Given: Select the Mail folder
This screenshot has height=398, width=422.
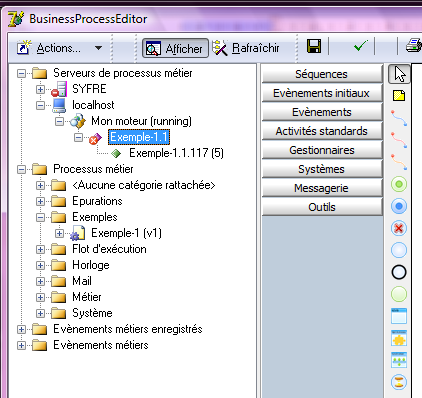Looking at the screenshot, I should tap(82, 281).
